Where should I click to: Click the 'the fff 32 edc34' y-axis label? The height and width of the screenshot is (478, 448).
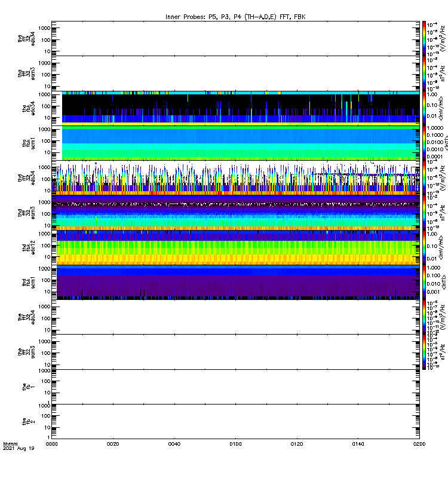[26, 317]
